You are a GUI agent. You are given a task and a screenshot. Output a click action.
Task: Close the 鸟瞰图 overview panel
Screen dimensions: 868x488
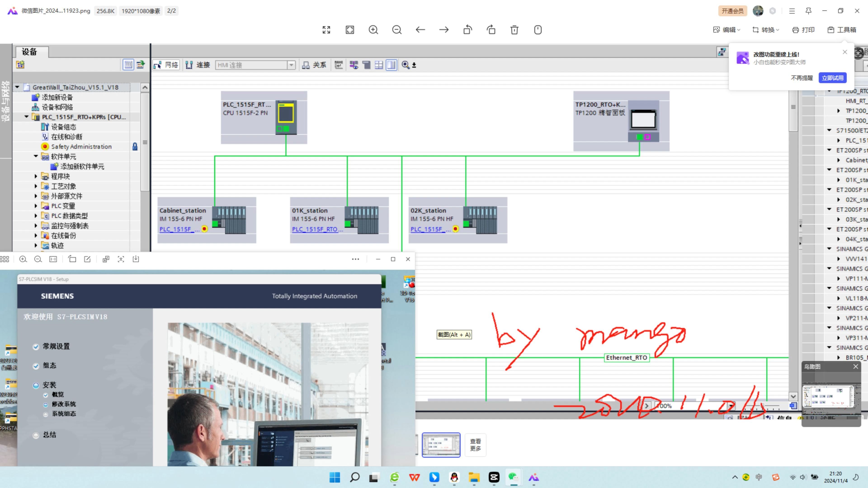[x=856, y=366]
